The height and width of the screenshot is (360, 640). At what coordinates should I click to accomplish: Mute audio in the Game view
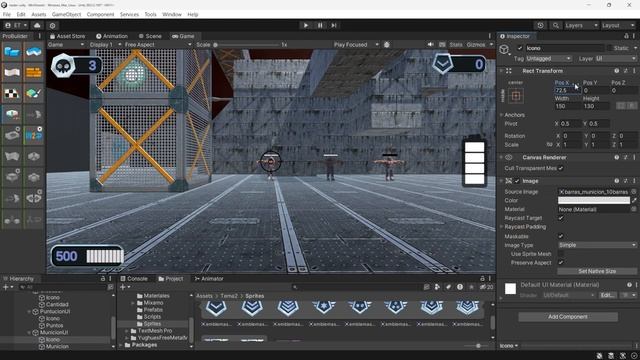[431, 44]
